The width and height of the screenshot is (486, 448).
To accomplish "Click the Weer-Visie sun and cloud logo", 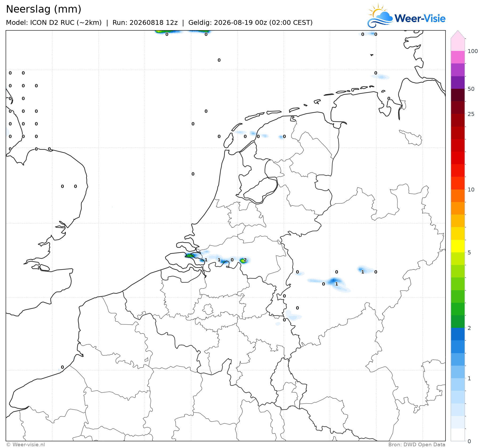I will pos(380,16).
